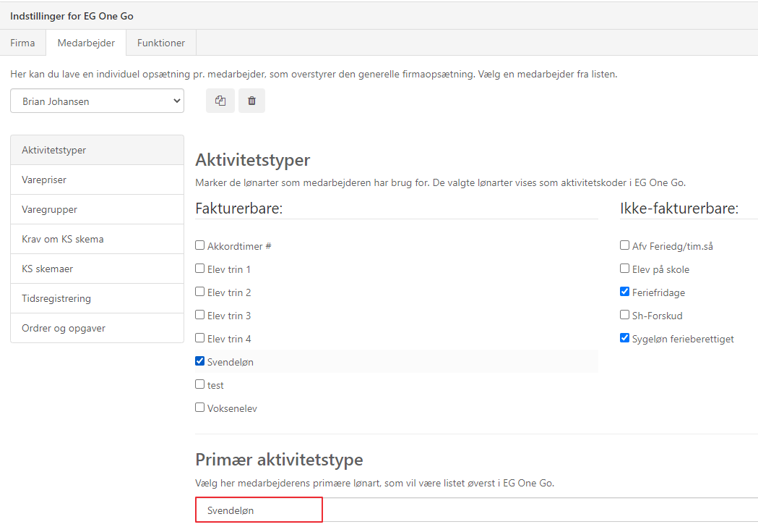Disable the Feriefridage checkbox
The height and width of the screenshot is (526, 758).
tap(625, 292)
